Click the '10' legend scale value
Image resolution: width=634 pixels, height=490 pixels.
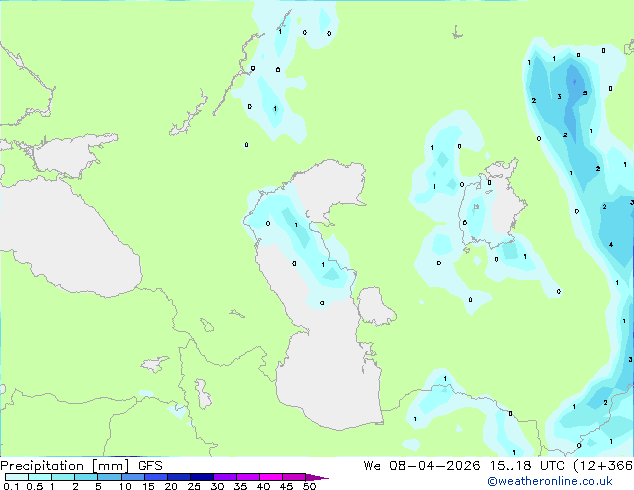point(125,486)
